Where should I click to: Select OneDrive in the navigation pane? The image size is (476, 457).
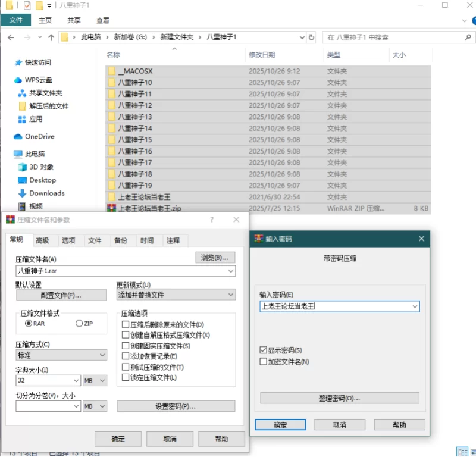(x=35, y=136)
